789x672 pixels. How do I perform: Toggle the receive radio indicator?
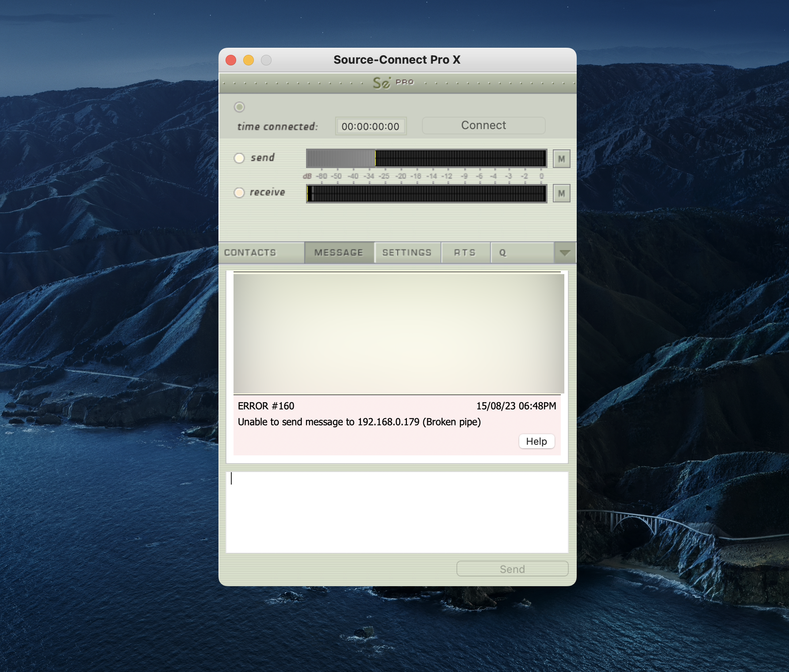[x=239, y=192]
